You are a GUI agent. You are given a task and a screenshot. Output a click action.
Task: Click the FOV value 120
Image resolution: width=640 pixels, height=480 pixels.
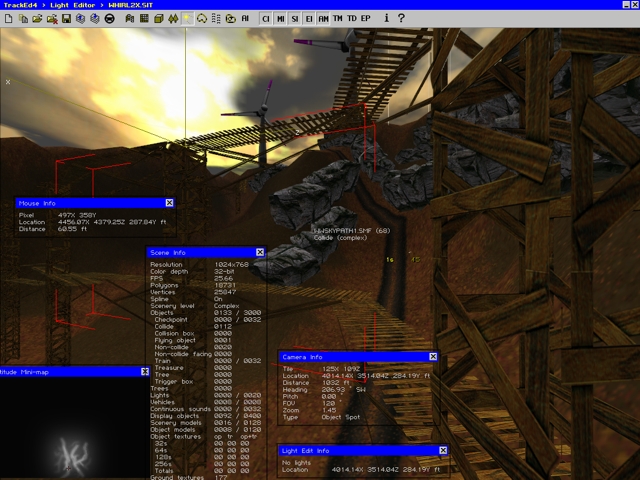(x=331, y=403)
